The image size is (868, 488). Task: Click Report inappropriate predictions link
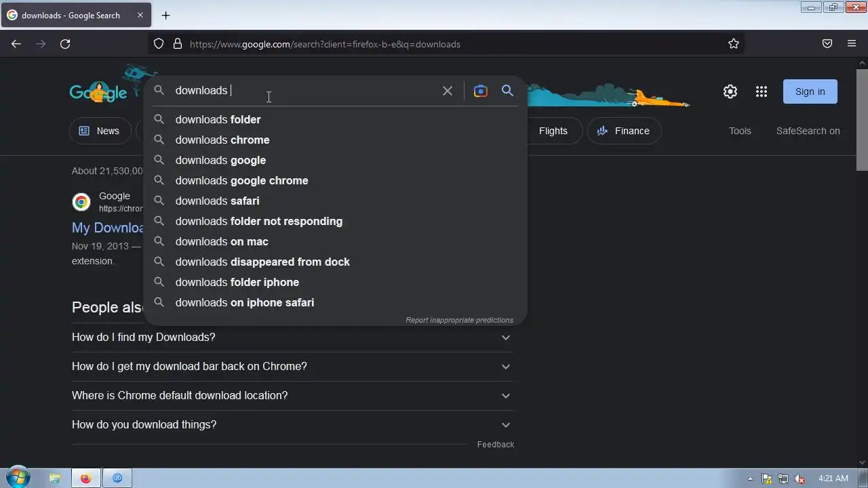459,320
